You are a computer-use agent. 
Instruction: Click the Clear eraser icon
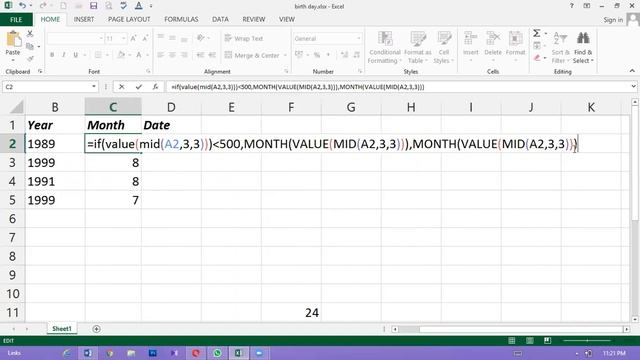click(537, 58)
